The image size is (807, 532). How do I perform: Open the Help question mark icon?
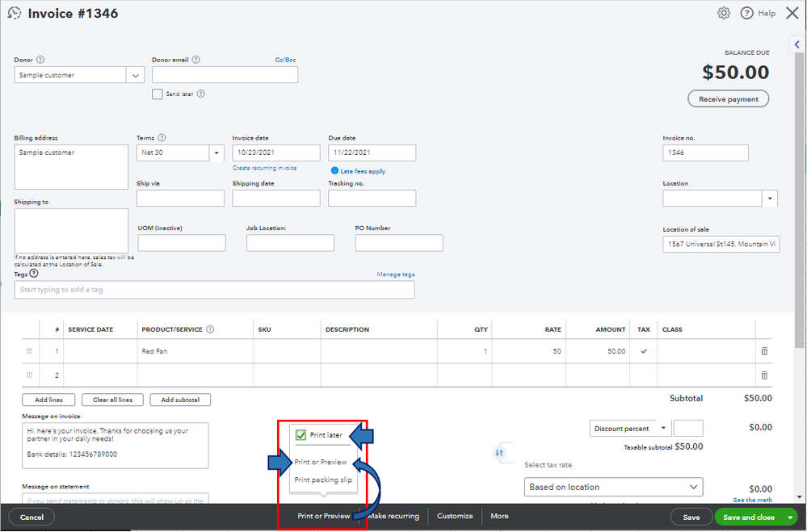(x=746, y=13)
